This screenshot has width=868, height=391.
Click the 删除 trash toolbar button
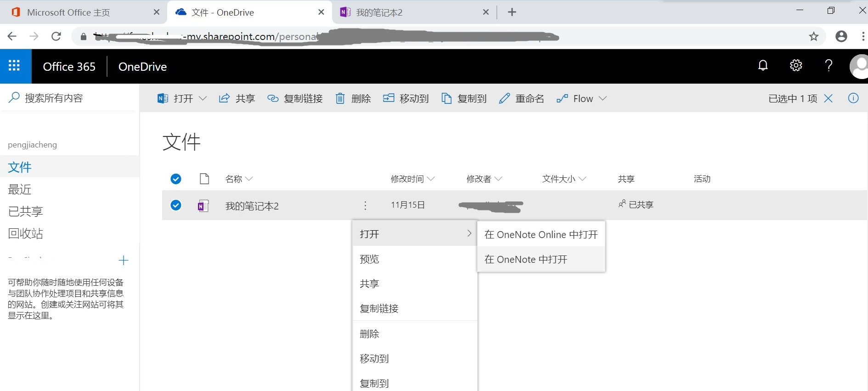pos(353,98)
